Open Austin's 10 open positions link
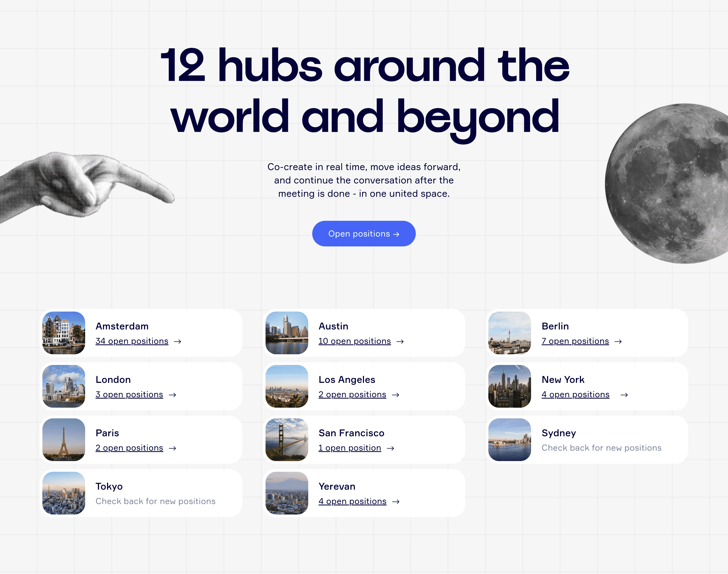 coord(354,341)
